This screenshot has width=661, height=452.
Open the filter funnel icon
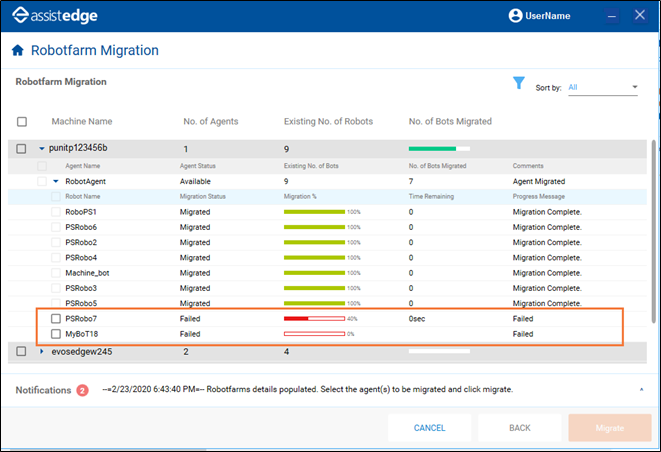pyautogui.click(x=518, y=84)
